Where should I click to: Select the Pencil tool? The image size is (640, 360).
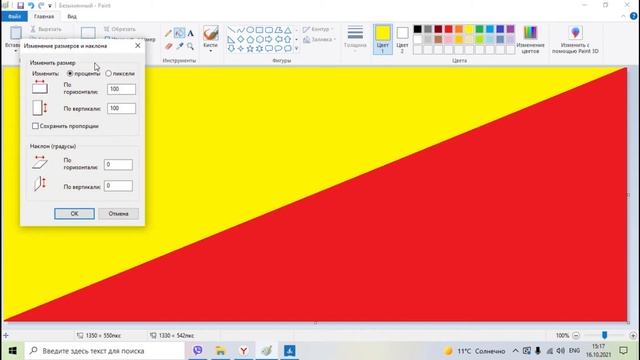point(168,33)
